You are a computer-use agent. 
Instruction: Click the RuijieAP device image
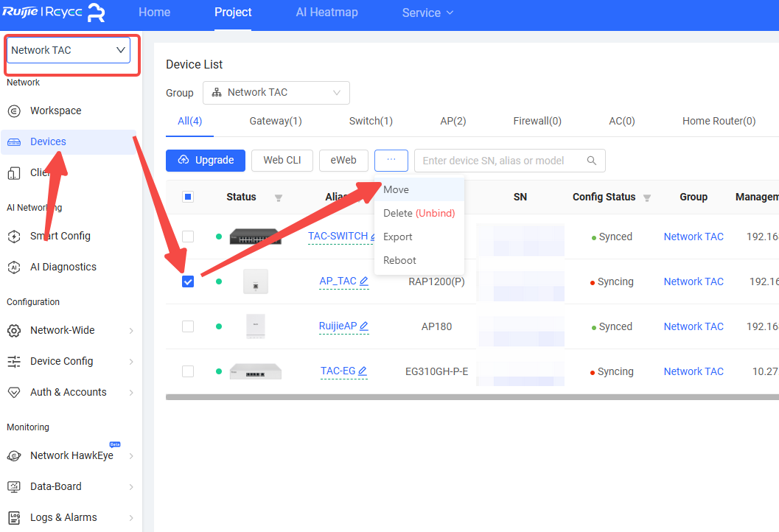[255, 326]
